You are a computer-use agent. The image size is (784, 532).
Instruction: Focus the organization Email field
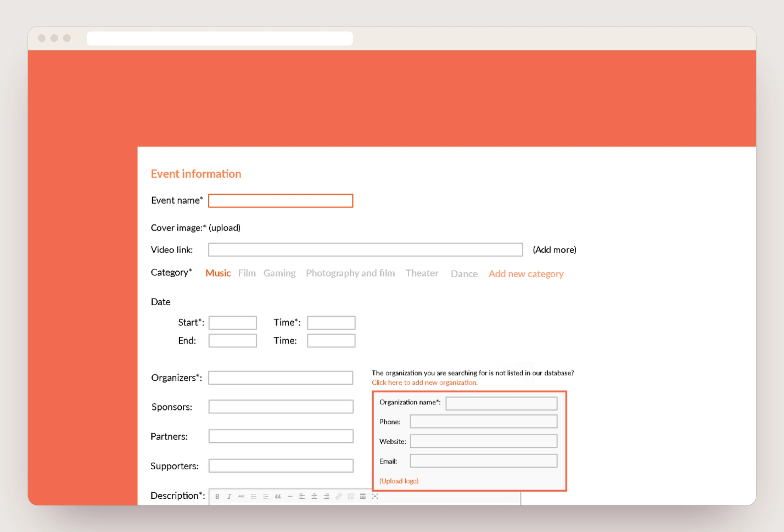click(x=484, y=461)
